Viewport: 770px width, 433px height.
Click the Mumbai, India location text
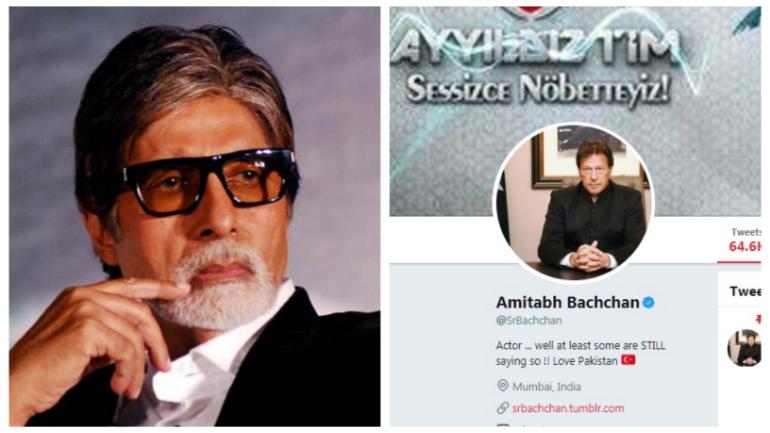(547, 387)
